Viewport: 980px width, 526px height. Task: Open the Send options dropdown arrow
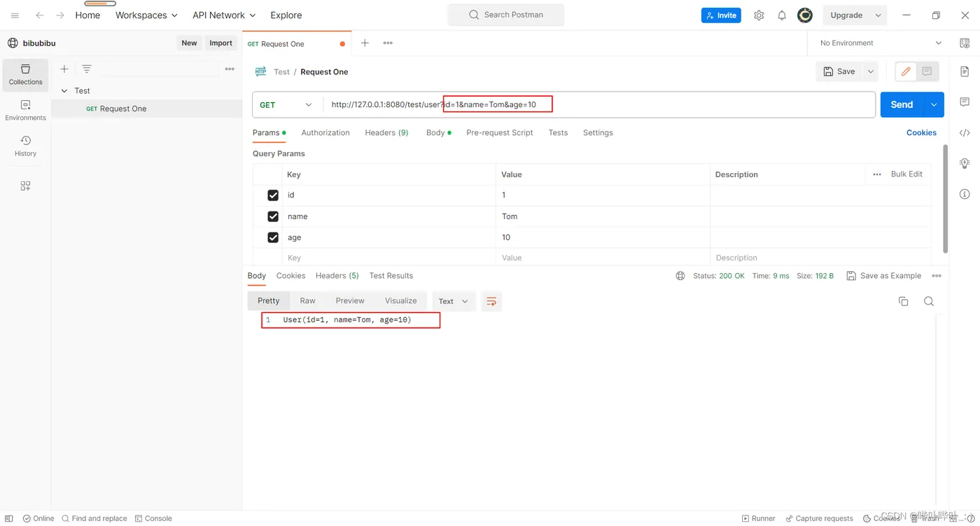[x=934, y=105]
